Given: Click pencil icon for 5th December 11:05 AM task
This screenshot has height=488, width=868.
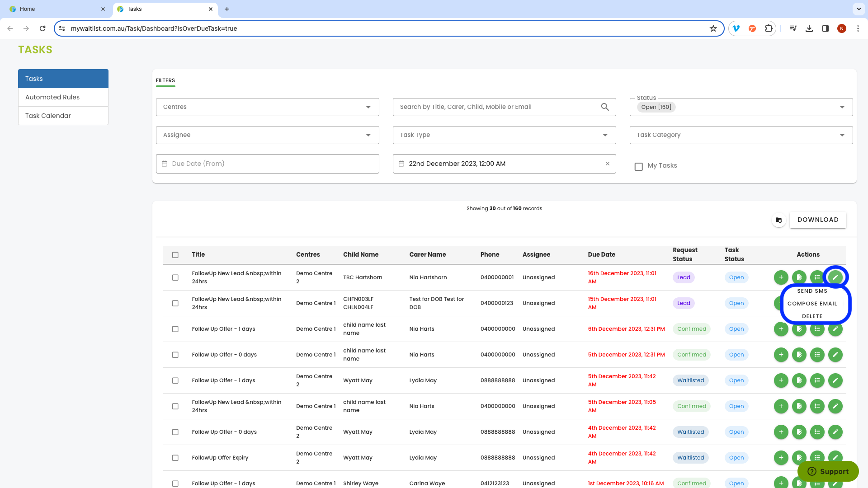Looking at the screenshot, I should [835, 406].
